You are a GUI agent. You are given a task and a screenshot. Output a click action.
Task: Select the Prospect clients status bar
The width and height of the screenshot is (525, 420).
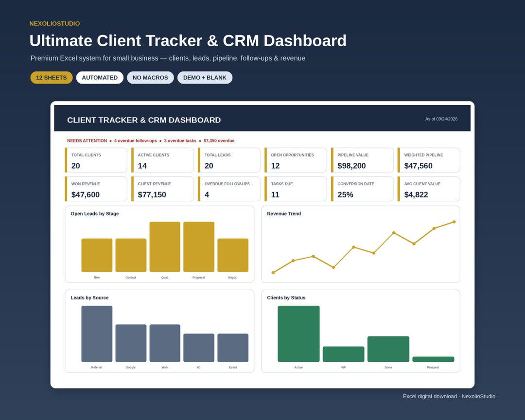[x=433, y=359]
